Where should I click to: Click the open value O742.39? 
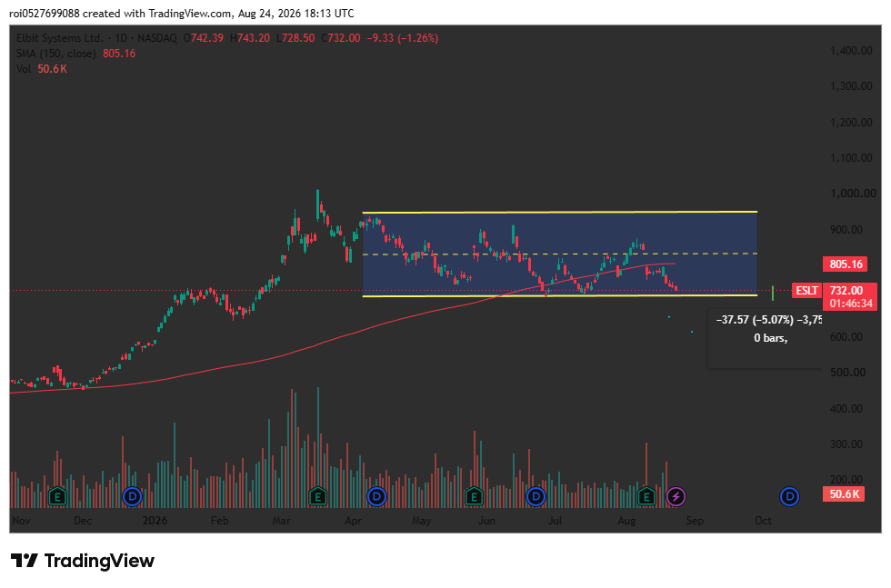[204, 38]
